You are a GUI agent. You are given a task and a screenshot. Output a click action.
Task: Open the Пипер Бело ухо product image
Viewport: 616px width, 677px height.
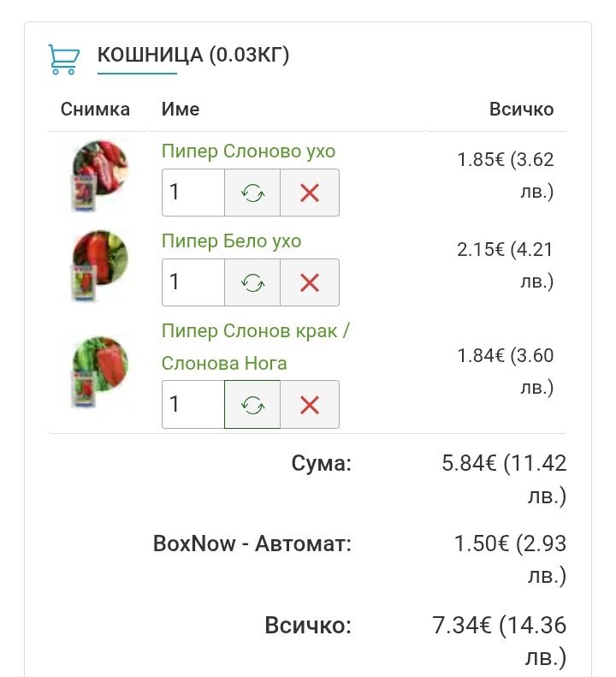tap(98, 264)
